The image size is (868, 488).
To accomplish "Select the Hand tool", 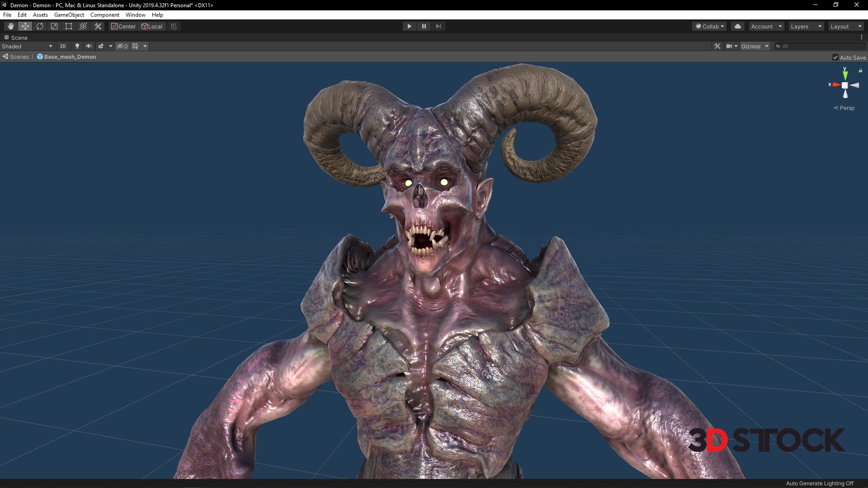I will [10, 26].
